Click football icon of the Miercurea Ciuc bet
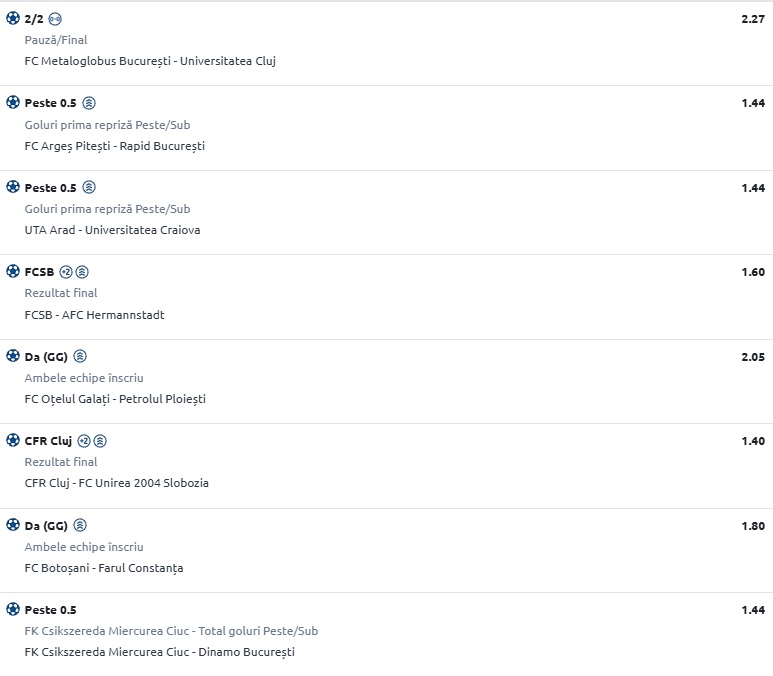 pyautogui.click(x=13, y=609)
